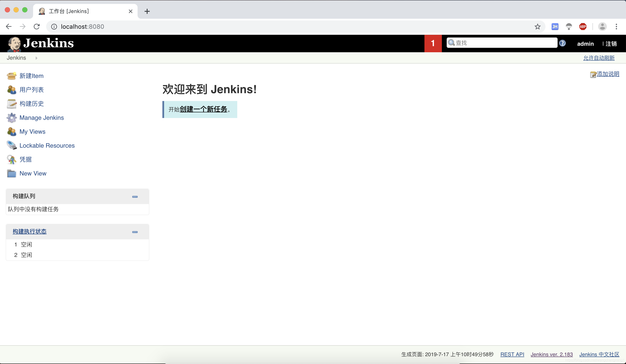Viewport: 626px width, 364px height.
Task: Collapse the build queue panel
Action: coord(135,197)
